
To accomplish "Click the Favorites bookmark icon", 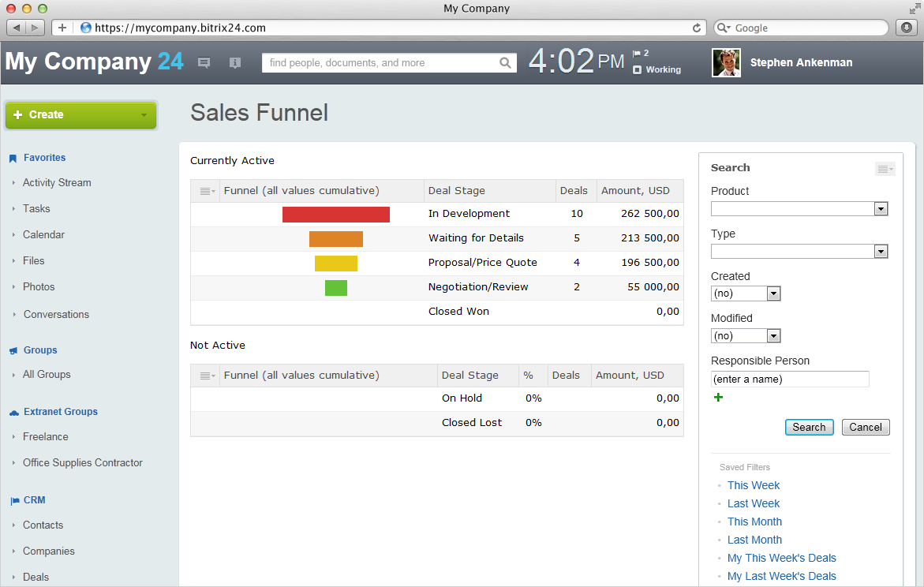I will click(x=13, y=158).
